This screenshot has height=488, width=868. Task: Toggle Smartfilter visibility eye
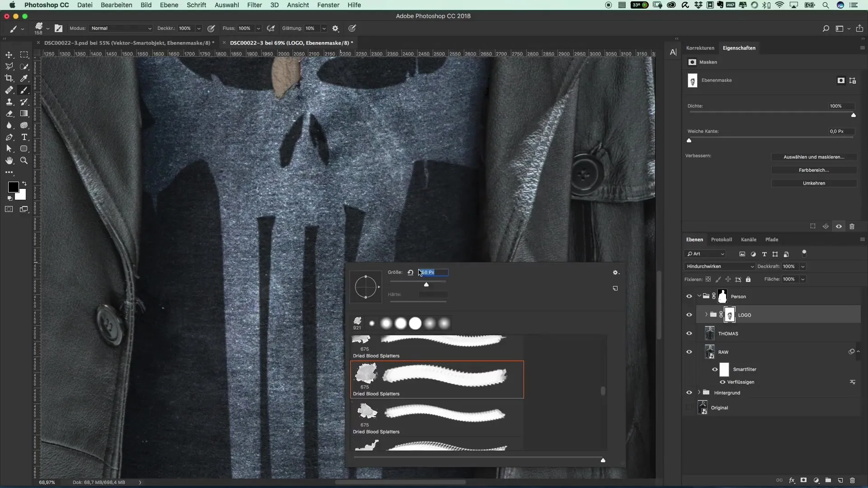715,369
